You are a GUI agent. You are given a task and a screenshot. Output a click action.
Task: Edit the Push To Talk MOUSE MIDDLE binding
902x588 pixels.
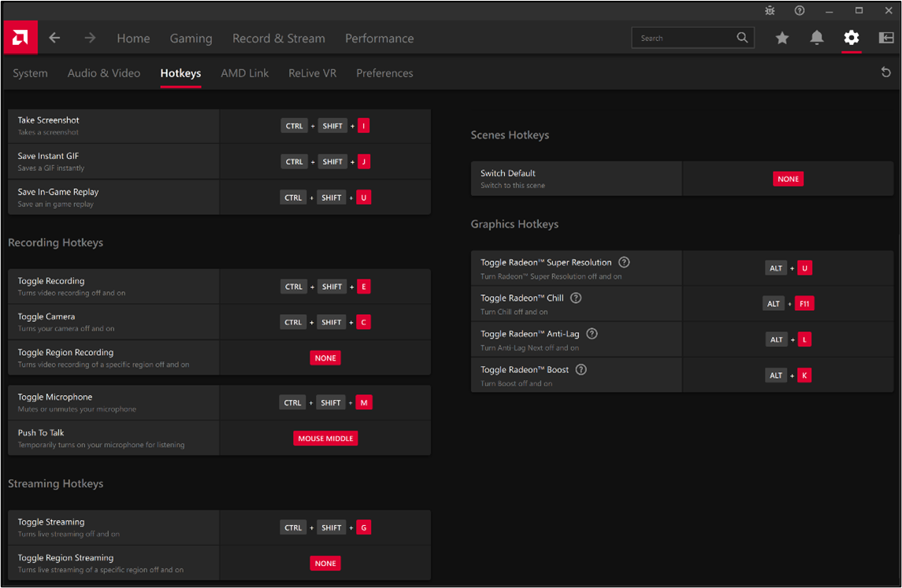[325, 438]
